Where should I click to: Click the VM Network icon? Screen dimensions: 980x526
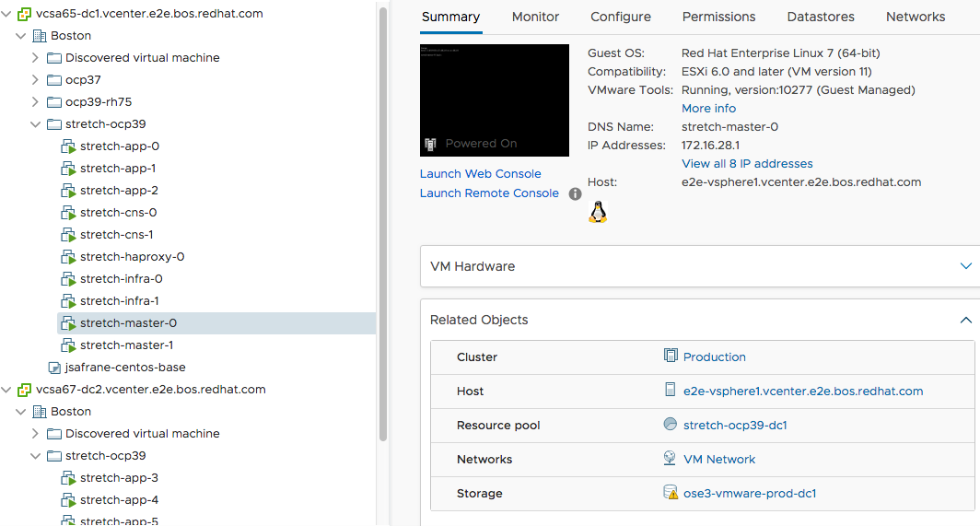click(671, 459)
